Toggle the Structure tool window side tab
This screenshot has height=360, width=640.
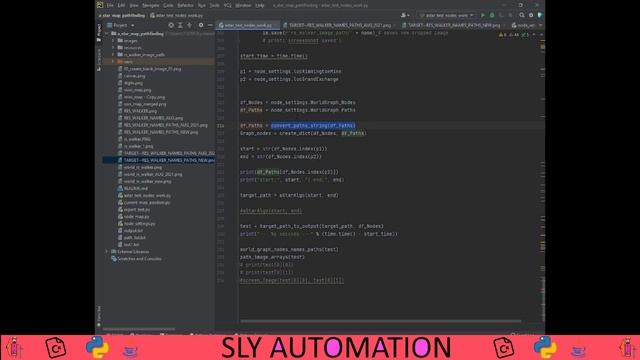[x=99, y=60]
